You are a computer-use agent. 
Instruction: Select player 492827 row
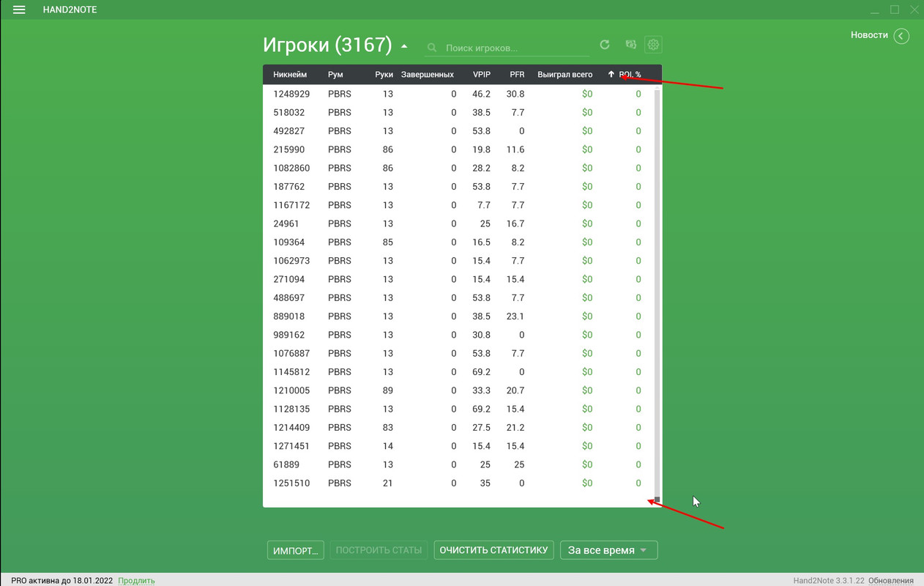click(458, 131)
